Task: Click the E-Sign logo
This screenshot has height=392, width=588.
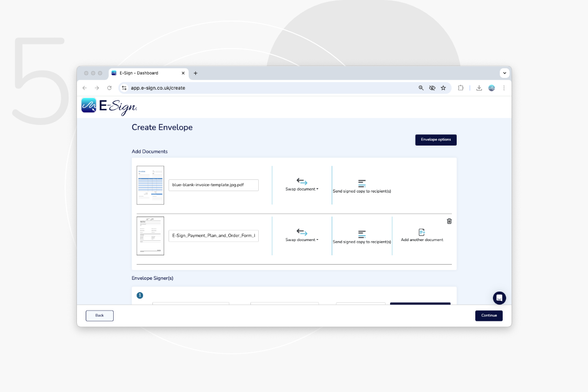Action: pos(109,106)
